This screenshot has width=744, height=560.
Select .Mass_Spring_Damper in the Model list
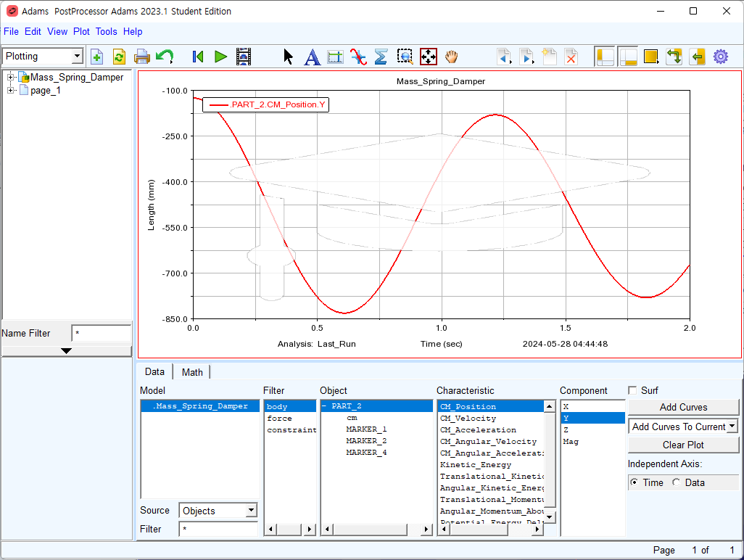click(200, 406)
